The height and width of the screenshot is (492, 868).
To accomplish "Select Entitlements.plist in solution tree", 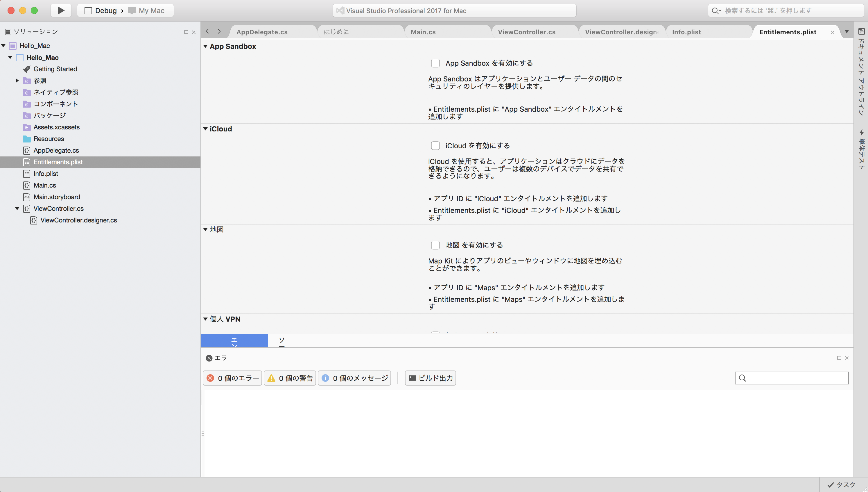I will point(100,162).
